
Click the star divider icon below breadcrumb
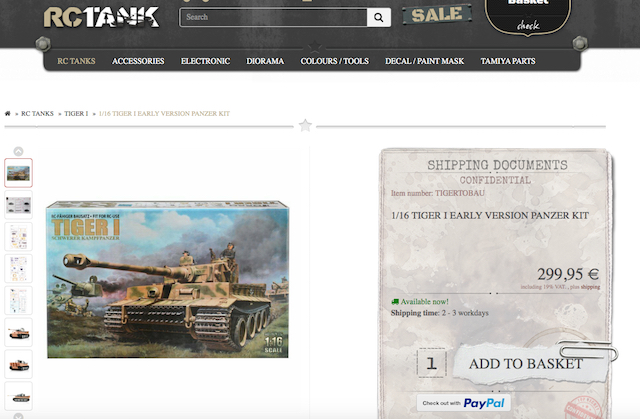coord(305,125)
